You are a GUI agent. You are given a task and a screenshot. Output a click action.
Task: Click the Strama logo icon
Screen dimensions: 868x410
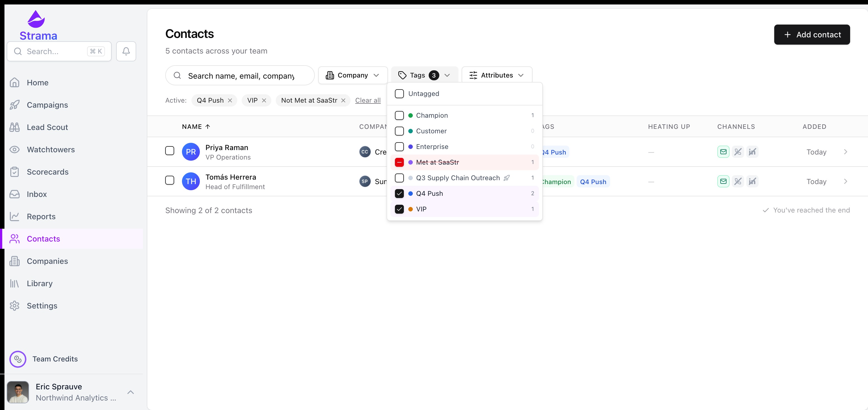pyautogui.click(x=36, y=19)
